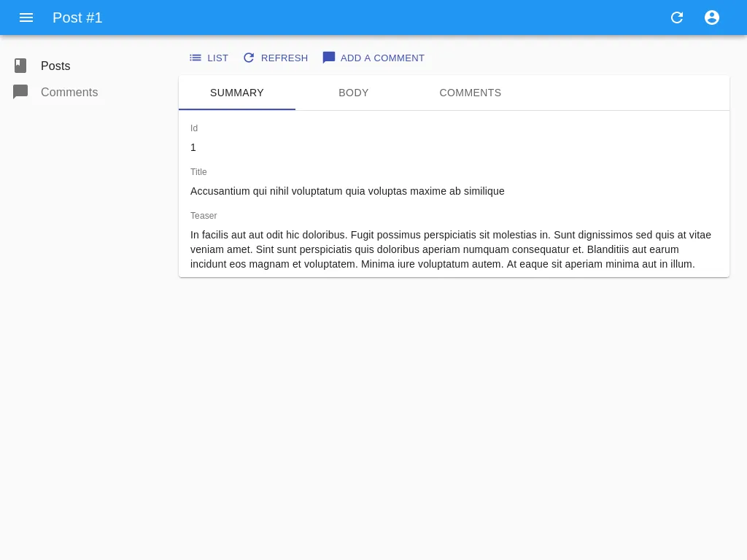Screen dimensions: 747x560
Task: Select the SUMMARY tab
Action: pos(237,93)
